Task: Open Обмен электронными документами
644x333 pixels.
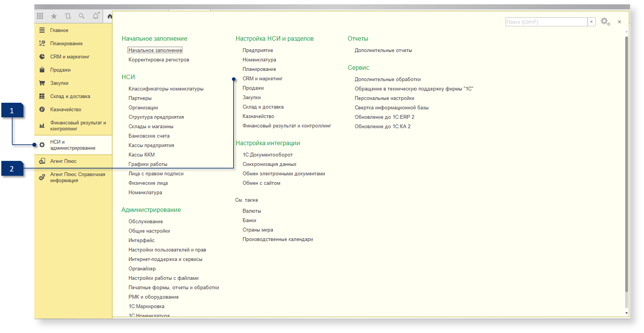Action: (284, 173)
